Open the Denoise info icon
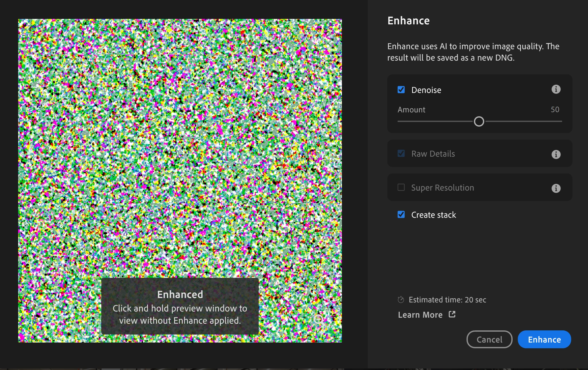 tap(556, 89)
